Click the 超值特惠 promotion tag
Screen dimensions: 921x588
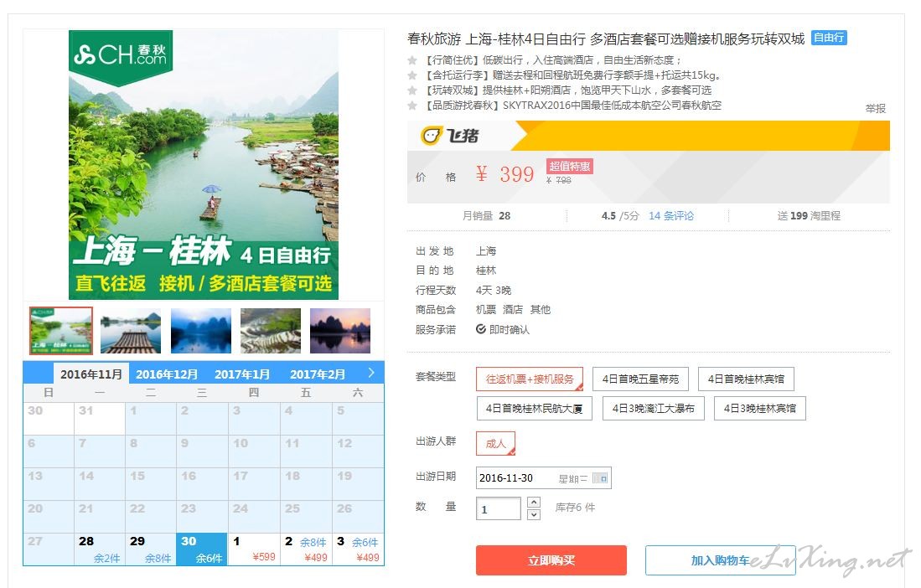569,166
